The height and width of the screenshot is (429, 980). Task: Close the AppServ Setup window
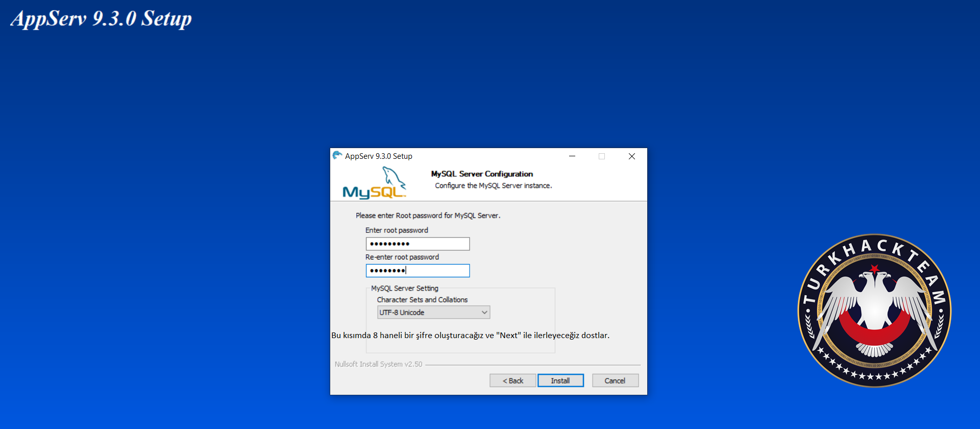point(632,156)
